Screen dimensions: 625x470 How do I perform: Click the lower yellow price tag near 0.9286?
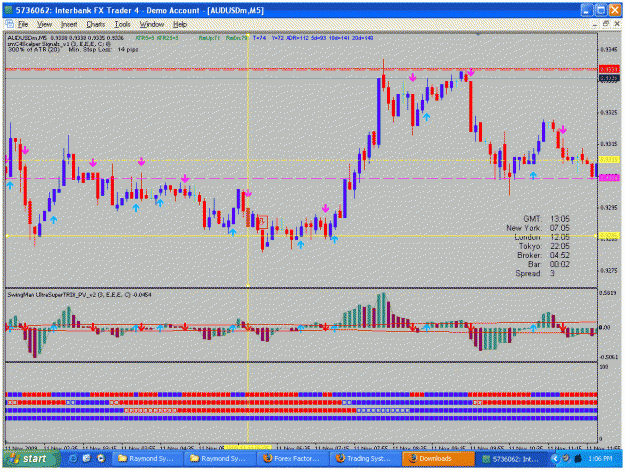coord(609,236)
